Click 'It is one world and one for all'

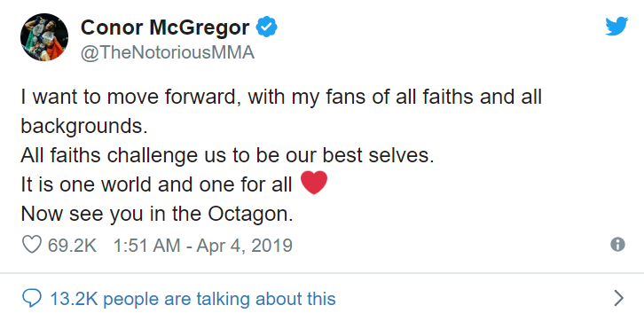point(156,184)
